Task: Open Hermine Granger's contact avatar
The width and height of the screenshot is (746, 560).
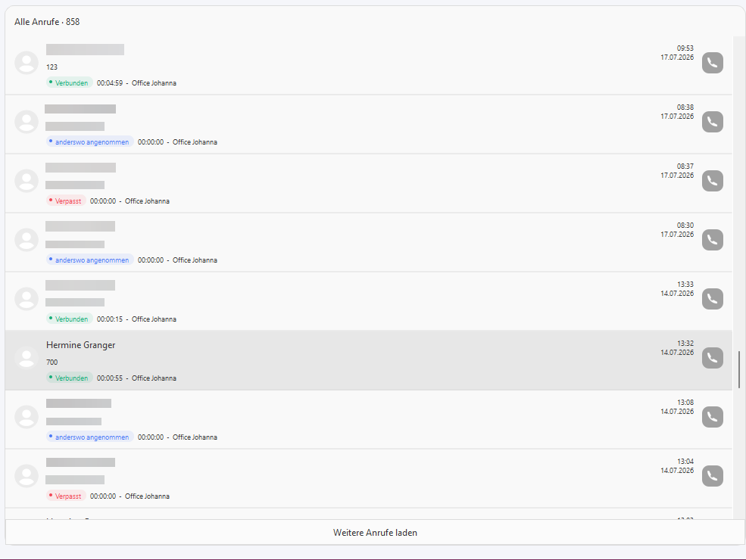Action: coord(27,358)
